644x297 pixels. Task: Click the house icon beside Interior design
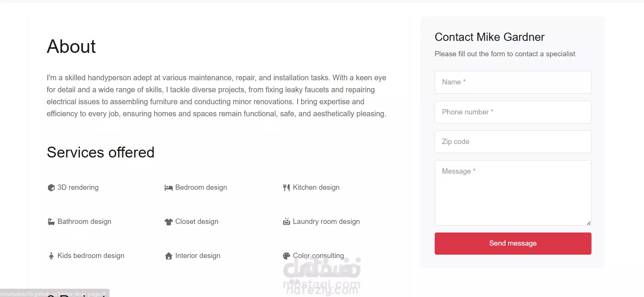169,256
